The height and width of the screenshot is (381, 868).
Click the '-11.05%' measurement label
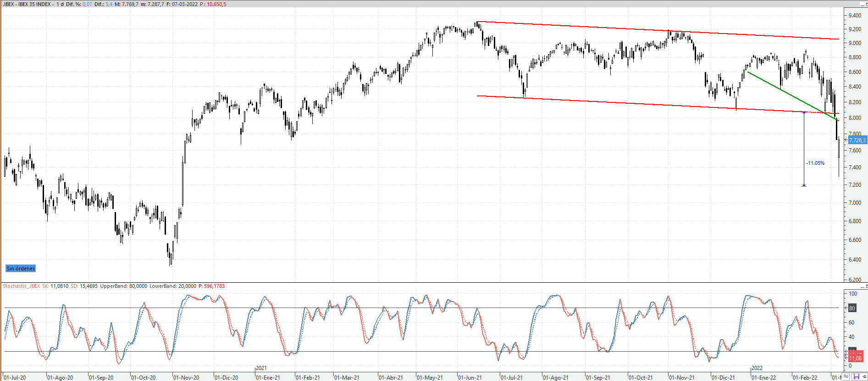tap(815, 163)
